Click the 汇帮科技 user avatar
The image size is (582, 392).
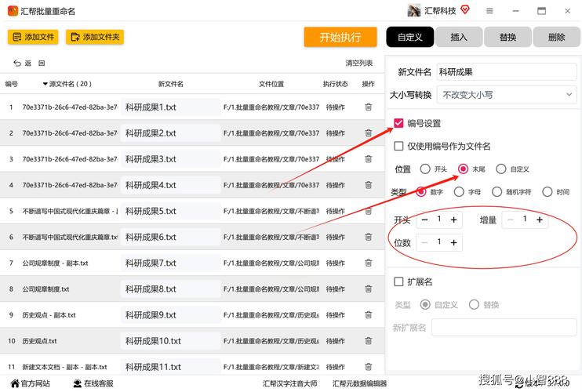pos(414,11)
